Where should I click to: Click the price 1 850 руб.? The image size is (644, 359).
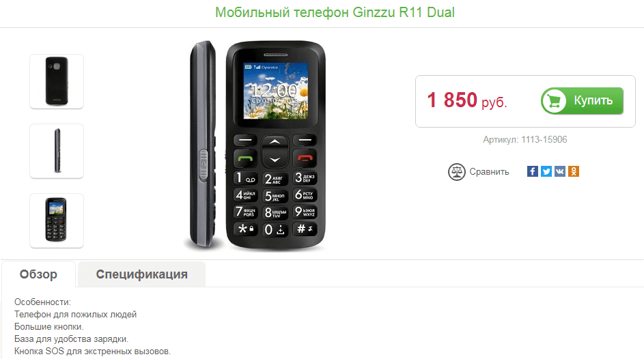(467, 100)
